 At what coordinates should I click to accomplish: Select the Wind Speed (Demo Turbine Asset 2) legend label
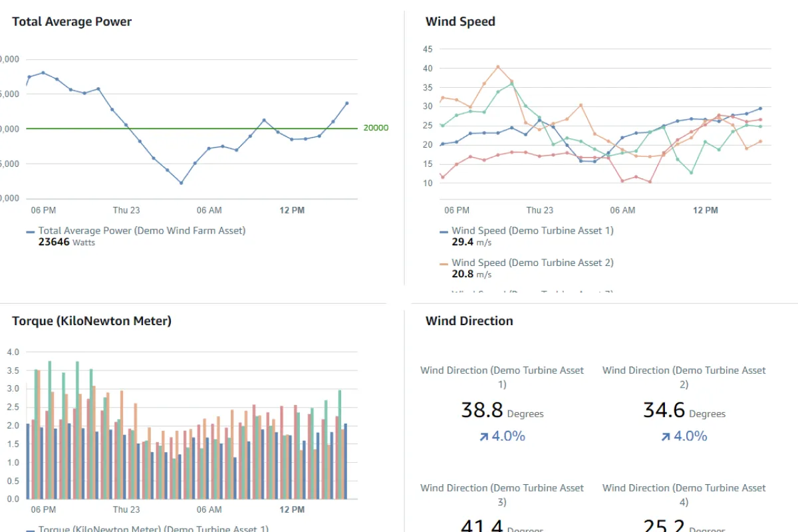(532, 263)
